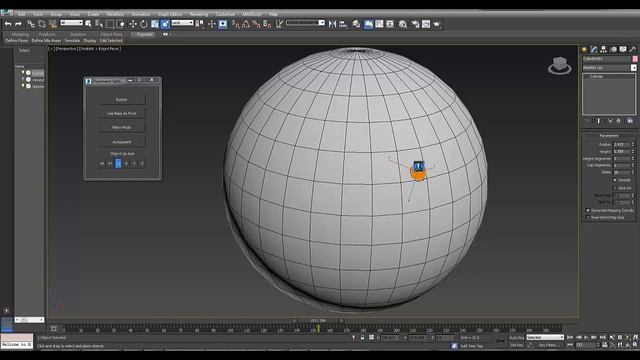Open the Material Editor icon
Image resolution: width=640 pixels, height=360 pixels.
tap(402, 24)
